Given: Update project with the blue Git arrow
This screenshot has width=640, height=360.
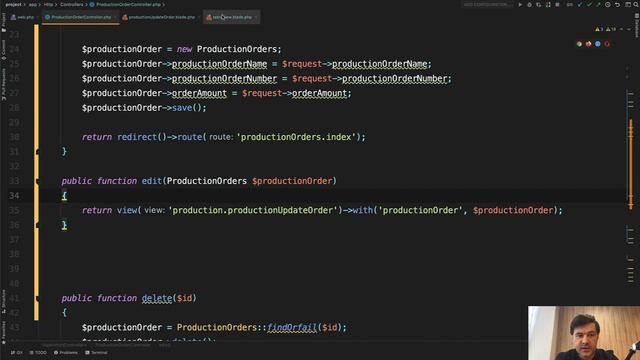Looking at the screenshot, I should (x=580, y=4).
